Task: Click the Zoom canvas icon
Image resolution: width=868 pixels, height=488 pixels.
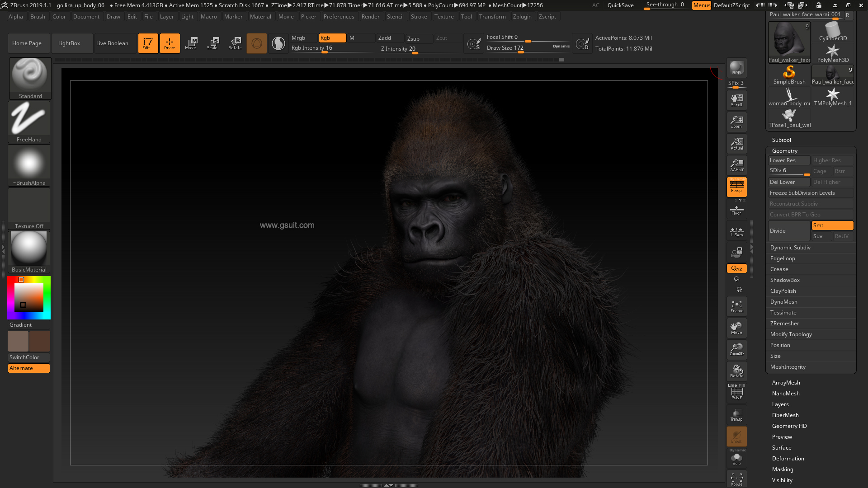Action: (736, 122)
